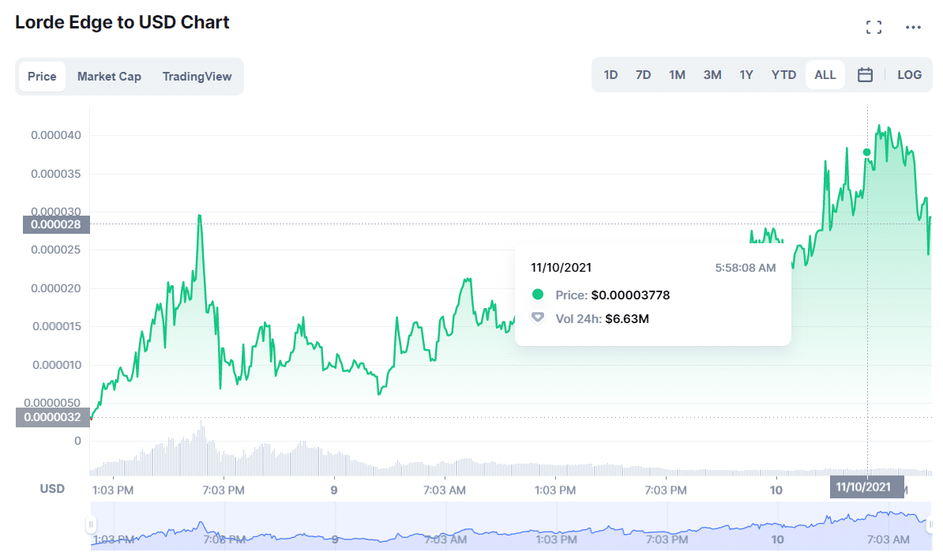The image size is (943, 560).
Task: Open the calendar date range picker
Action: tap(865, 74)
